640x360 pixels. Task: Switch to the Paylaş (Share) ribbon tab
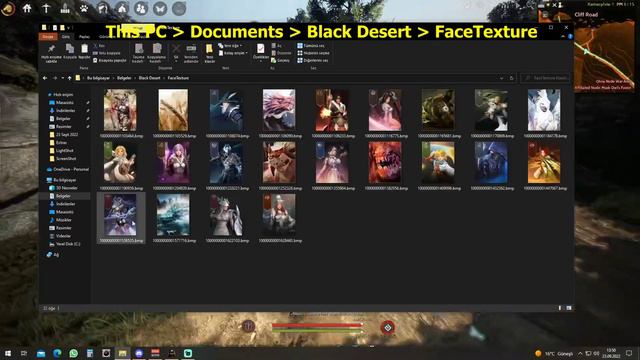(x=84, y=37)
